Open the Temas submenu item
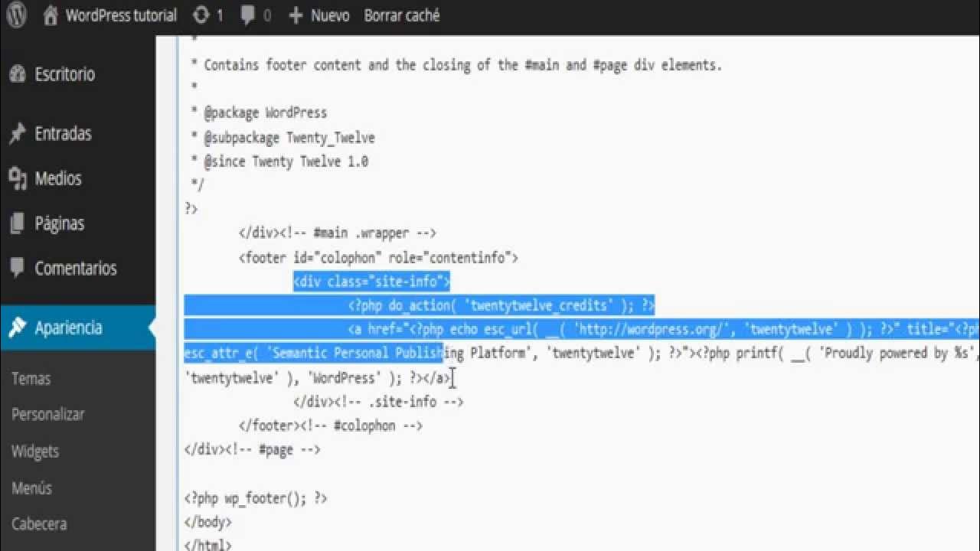 click(31, 378)
